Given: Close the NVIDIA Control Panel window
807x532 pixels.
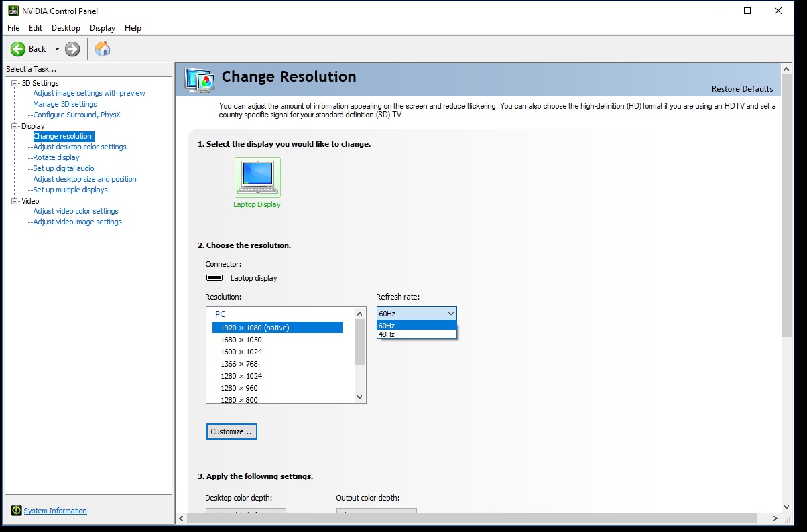Looking at the screenshot, I should pyautogui.click(x=778, y=11).
